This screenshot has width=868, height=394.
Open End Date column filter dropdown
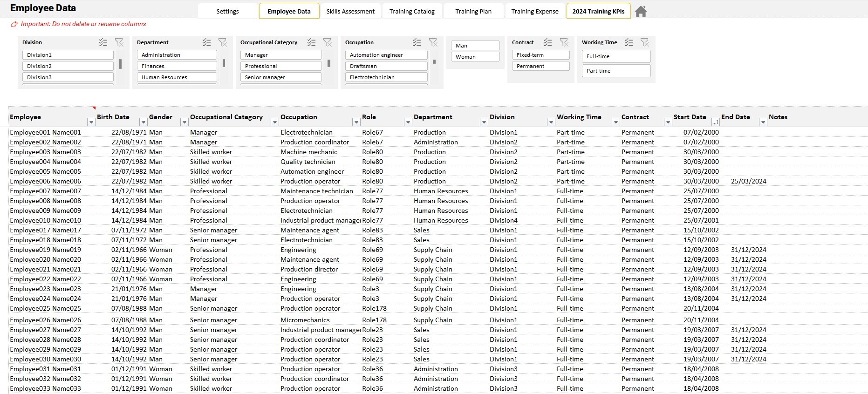(763, 122)
